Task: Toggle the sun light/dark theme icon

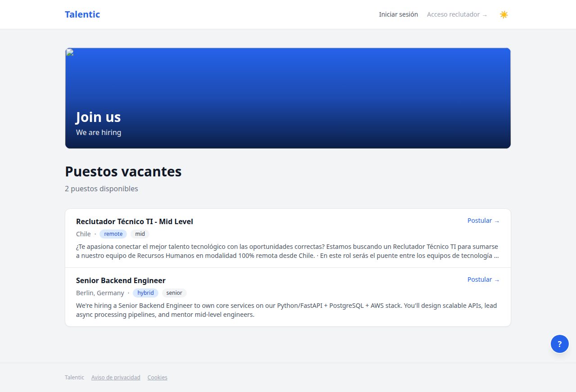Action: pyautogui.click(x=504, y=14)
